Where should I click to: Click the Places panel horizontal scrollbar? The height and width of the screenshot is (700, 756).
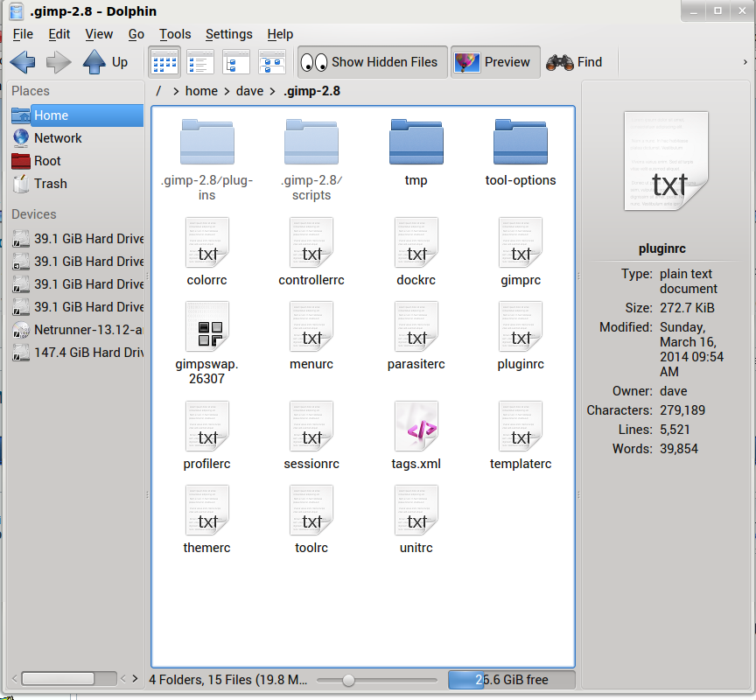pos(69,679)
